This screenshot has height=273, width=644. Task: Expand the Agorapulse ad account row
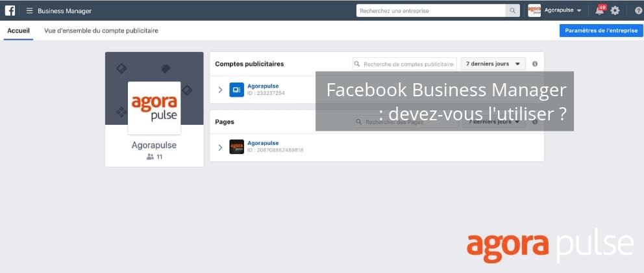(x=220, y=90)
